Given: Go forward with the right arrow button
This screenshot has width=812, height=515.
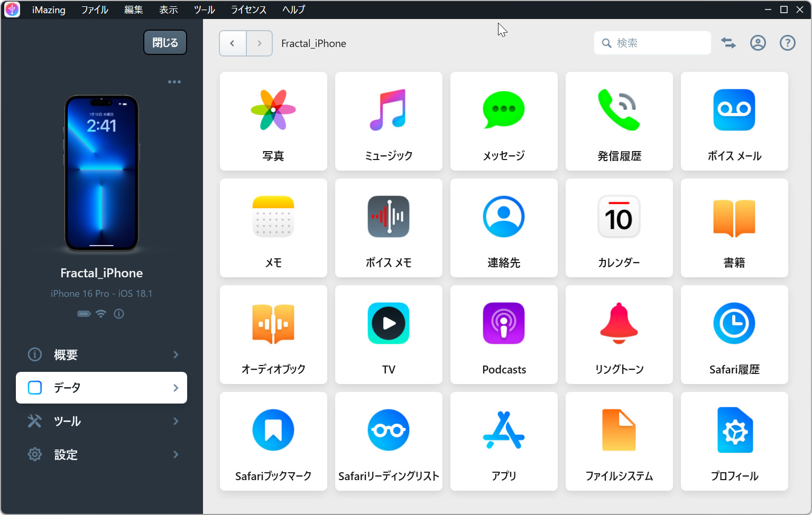Looking at the screenshot, I should pos(259,43).
